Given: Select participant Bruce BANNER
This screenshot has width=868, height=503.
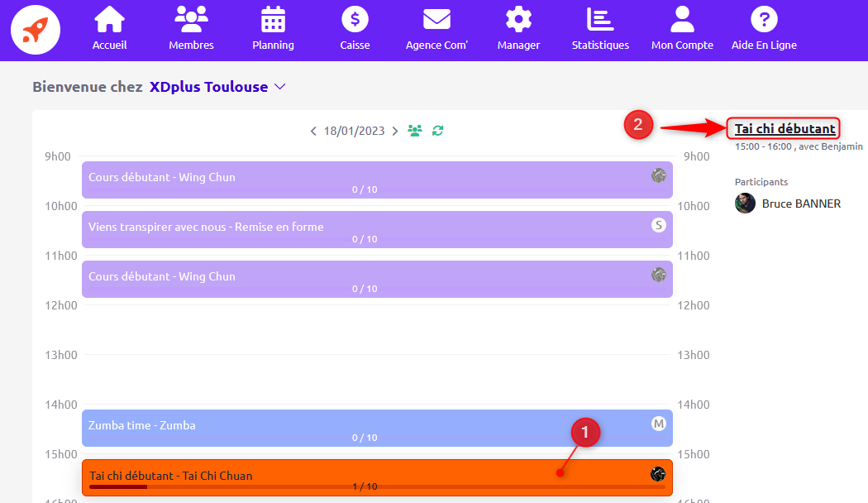Looking at the screenshot, I should tap(800, 204).
